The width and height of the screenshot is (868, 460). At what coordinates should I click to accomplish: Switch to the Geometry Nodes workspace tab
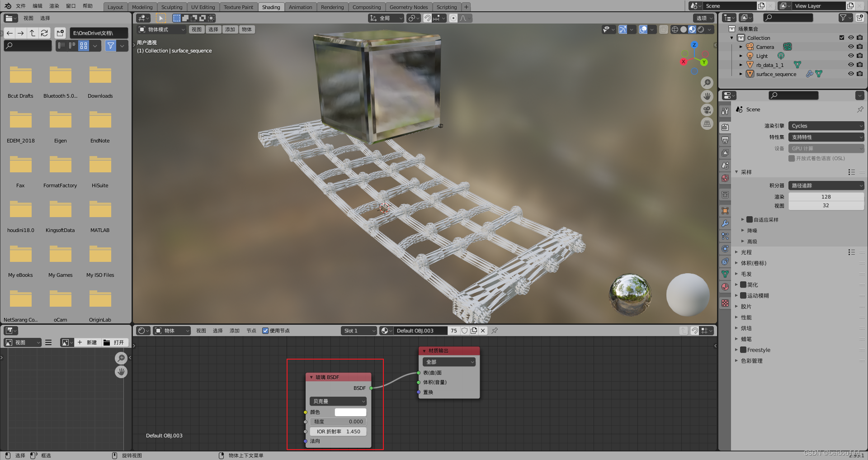click(409, 7)
